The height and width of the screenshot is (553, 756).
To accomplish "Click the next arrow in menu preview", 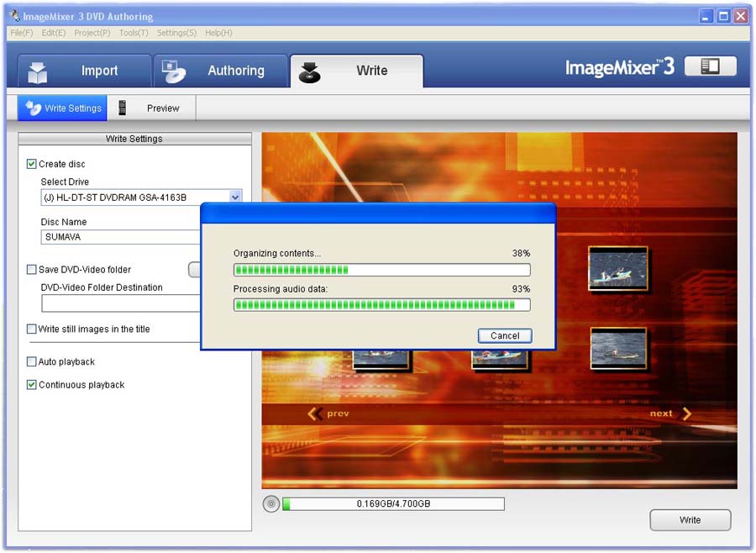I will click(686, 413).
